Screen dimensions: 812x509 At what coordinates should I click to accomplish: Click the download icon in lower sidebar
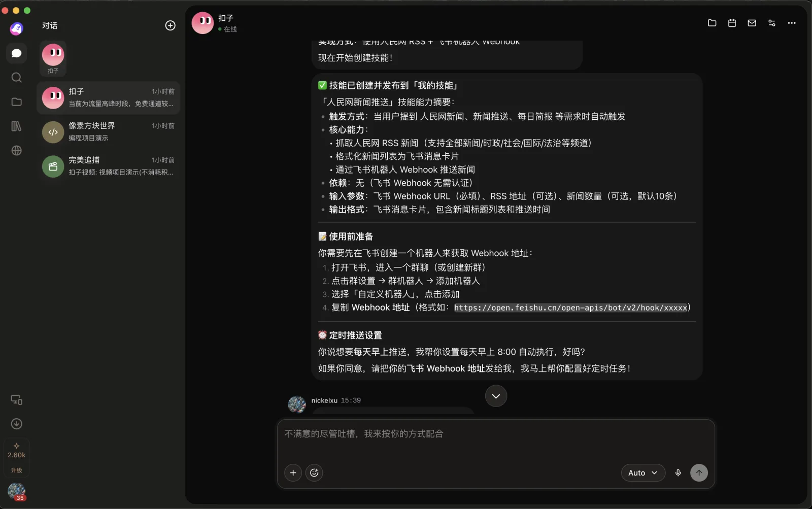16,424
